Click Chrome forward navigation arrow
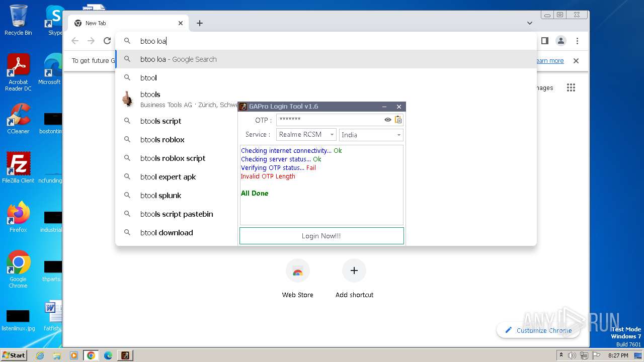 91,41
